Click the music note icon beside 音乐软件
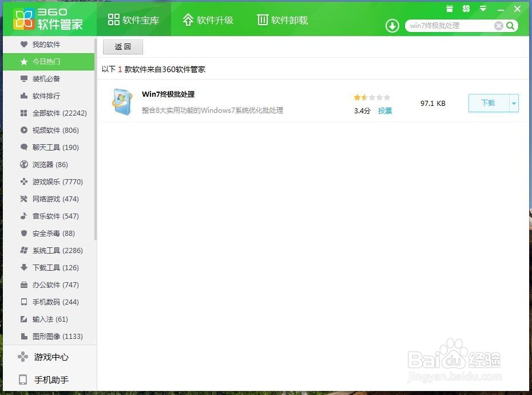The height and width of the screenshot is (395, 532). pyautogui.click(x=24, y=216)
